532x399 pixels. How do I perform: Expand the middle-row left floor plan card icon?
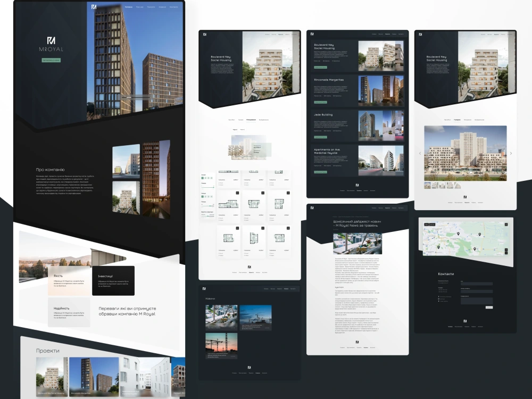[237, 193]
